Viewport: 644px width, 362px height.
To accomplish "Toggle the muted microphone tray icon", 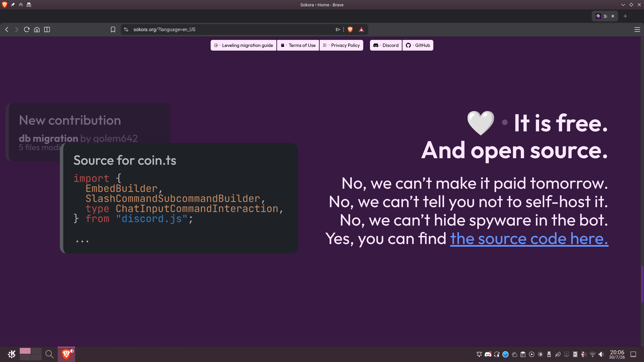I will coord(584,354).
